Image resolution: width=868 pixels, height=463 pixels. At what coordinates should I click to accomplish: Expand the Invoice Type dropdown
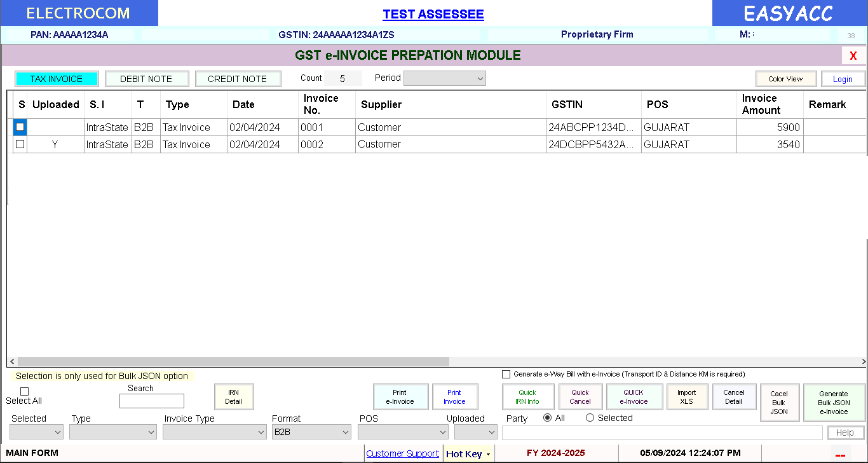point(214,432)
